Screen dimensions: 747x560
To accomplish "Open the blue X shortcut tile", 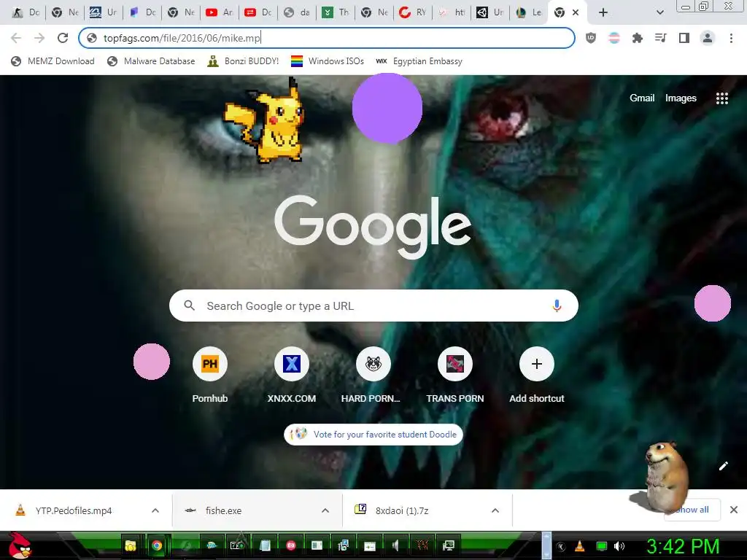I will 292,364.
